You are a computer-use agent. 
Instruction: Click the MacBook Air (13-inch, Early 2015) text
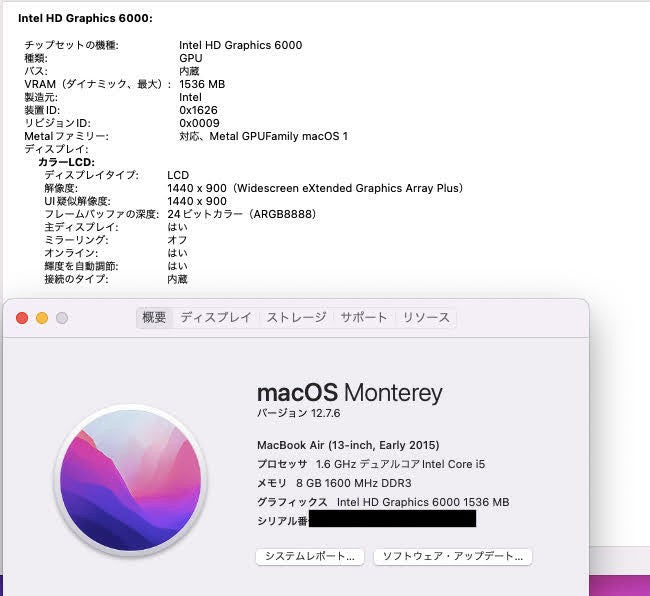[348, 445]
